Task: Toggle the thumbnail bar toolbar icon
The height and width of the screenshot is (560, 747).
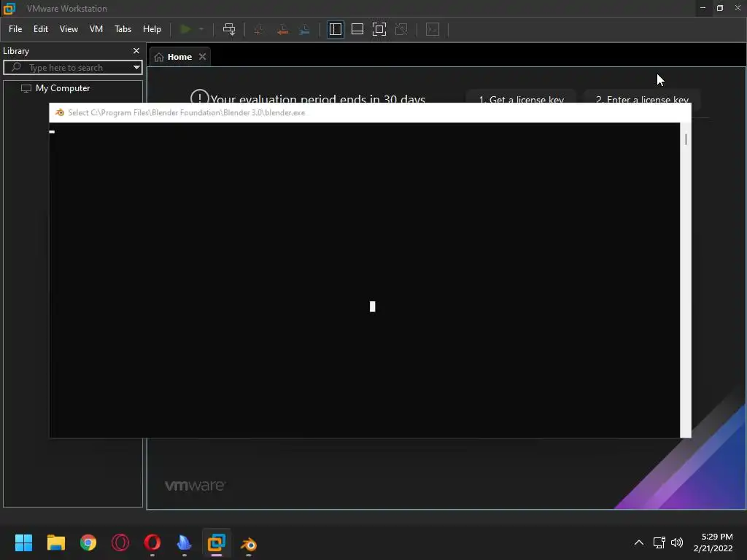Action: coord(357,29)
